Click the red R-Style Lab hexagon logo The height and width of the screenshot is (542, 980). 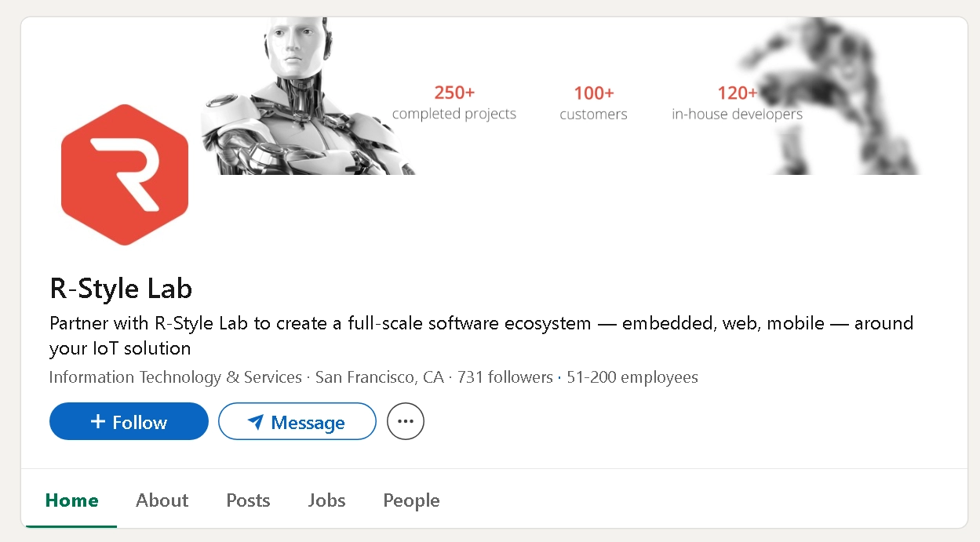coord(125,175)
